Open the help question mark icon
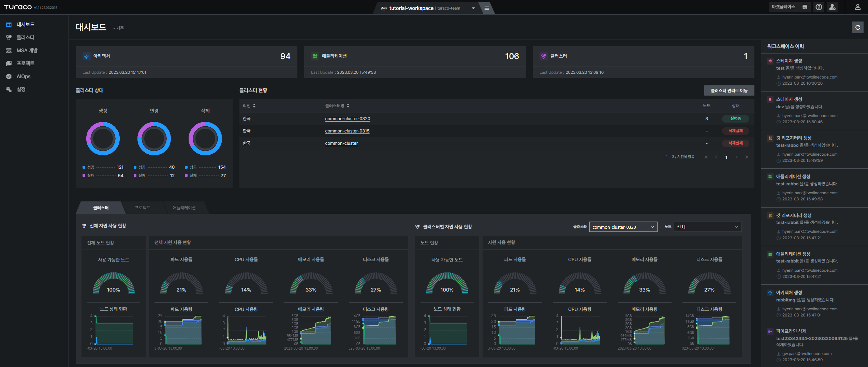Screen dimensions: 868x367 (x=819, y=7)
